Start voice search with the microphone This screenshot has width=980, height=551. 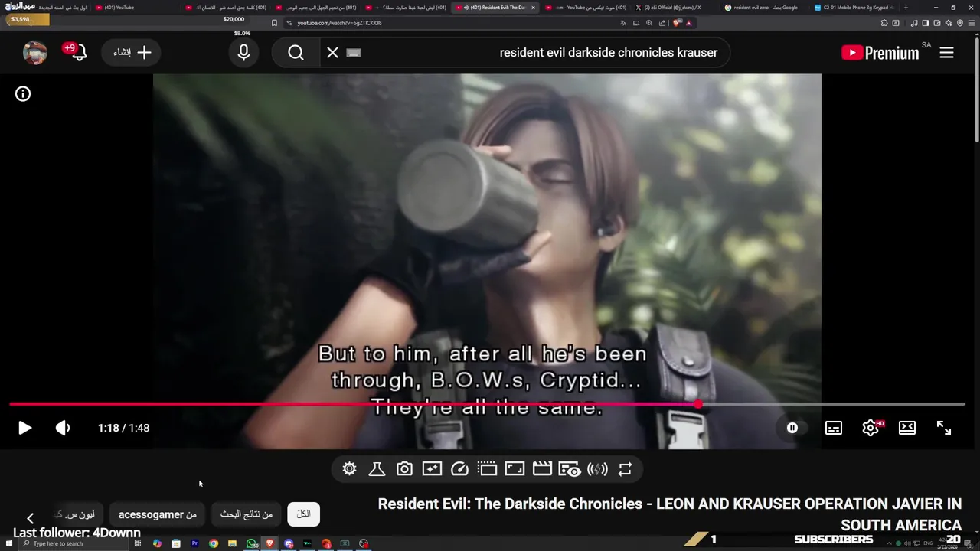coord(243,53)
